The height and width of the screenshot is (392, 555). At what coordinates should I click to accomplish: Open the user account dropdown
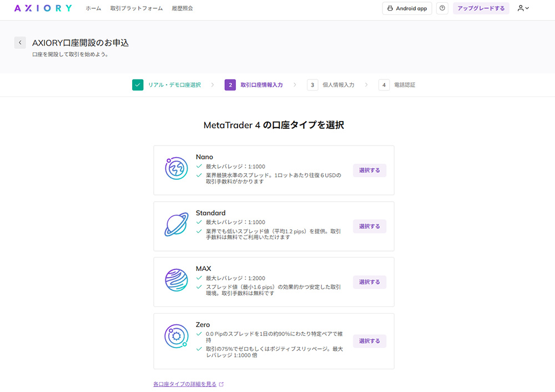point(523,8)
